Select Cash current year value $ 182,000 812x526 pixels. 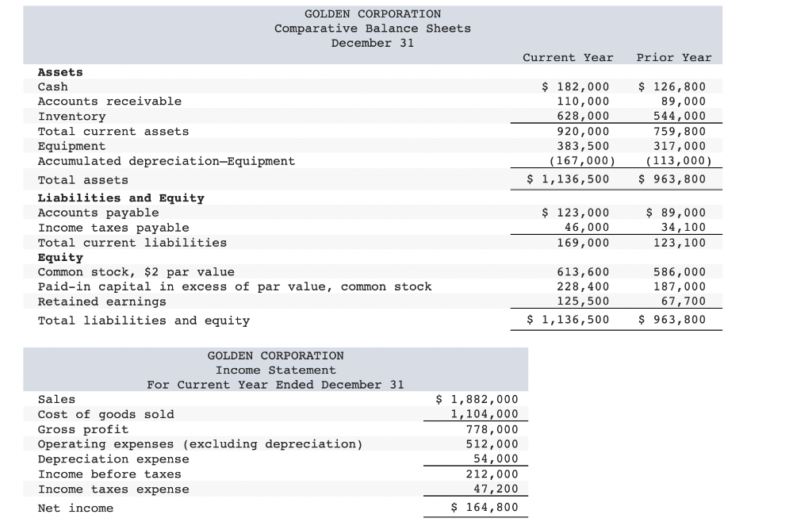coord(576,86)
